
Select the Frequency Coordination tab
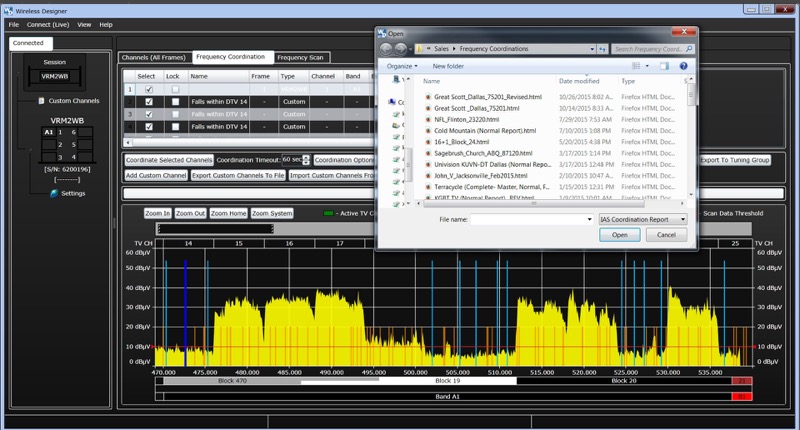pyautogui.click(x=231, y=57)
